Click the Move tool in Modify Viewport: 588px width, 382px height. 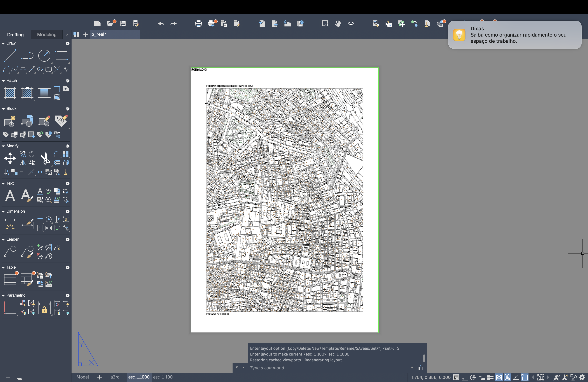tap(10, 158)
